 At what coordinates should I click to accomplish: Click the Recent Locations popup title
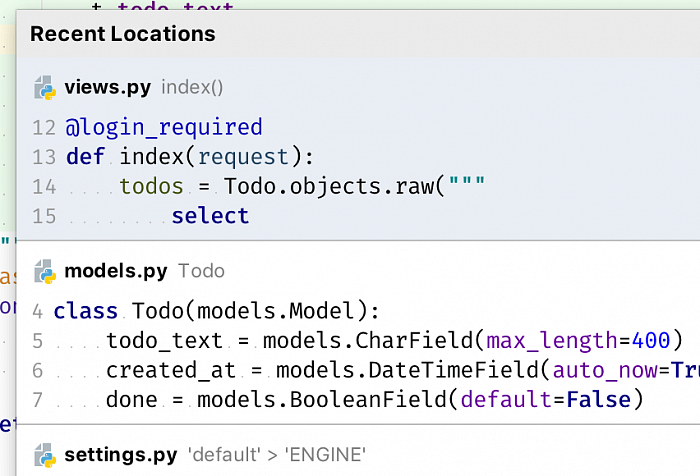coord(122,34)
